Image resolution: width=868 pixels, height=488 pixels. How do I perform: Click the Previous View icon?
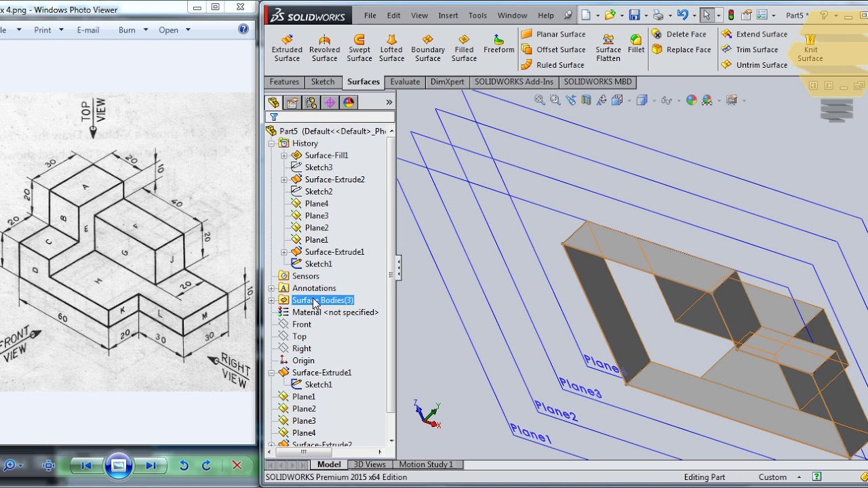point(570,100)
